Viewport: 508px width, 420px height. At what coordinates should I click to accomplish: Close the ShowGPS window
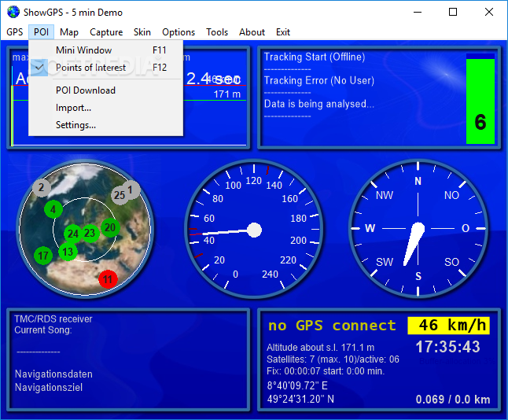coord(489,13)
